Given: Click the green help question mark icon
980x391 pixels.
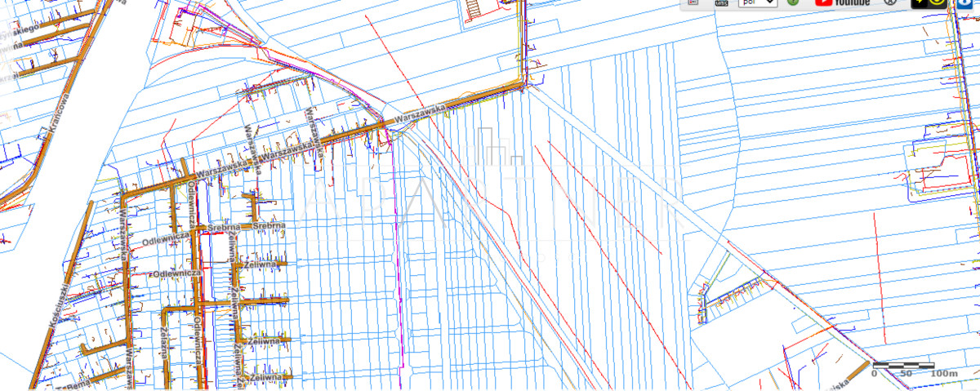Looking at the screenshot, I should click(793, 2).
